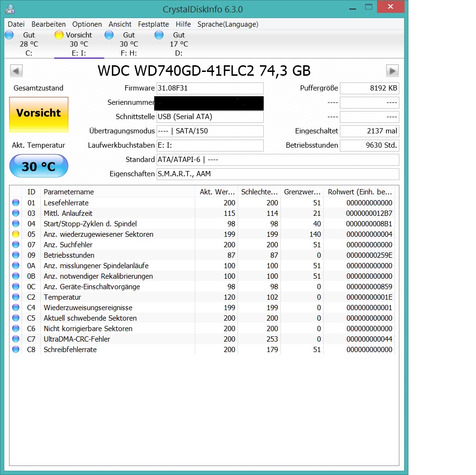Click the 30 °C temperature button
Screen dimensions: 476x475
click(x=39, y=166)
